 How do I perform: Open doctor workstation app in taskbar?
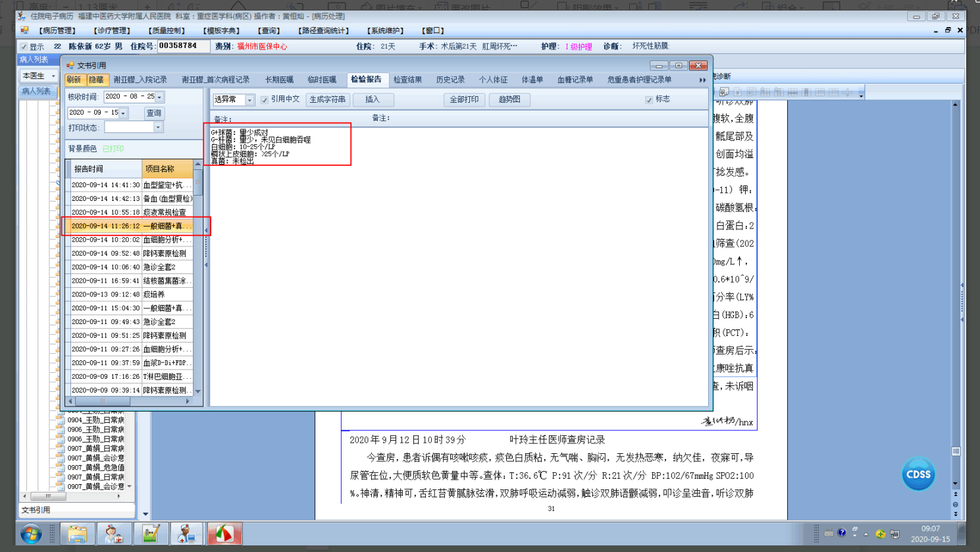click(x=187, y=534)
